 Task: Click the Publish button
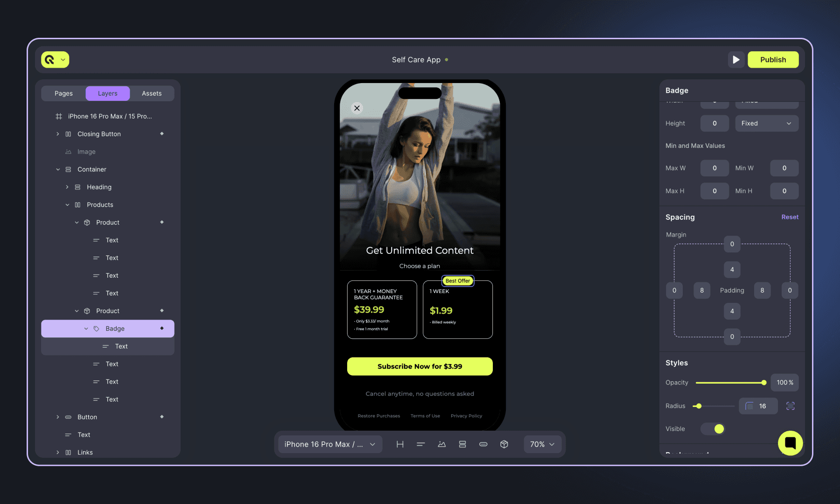(773, 59)
